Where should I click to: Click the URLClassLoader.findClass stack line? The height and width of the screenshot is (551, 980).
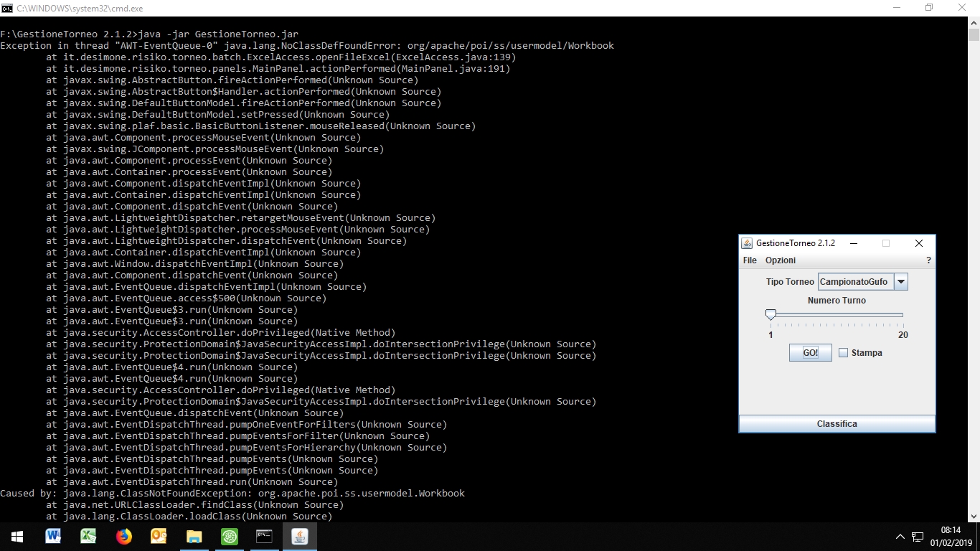pos(195,504)
